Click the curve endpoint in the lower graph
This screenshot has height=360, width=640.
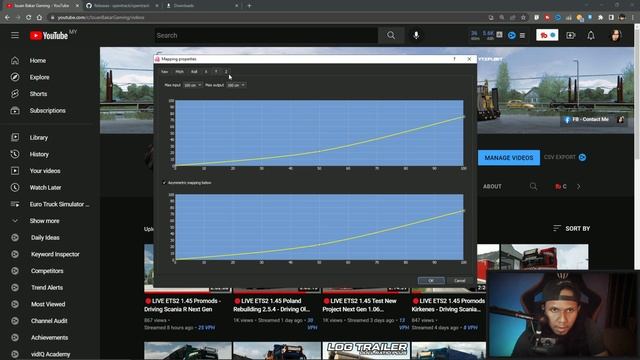point(463,211)
